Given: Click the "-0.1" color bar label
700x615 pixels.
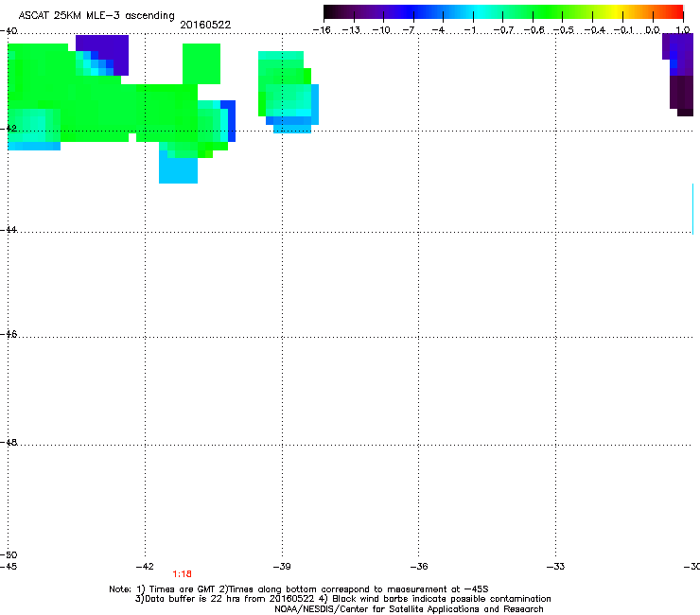Looking at the screenshot, I should click(624, 30).
